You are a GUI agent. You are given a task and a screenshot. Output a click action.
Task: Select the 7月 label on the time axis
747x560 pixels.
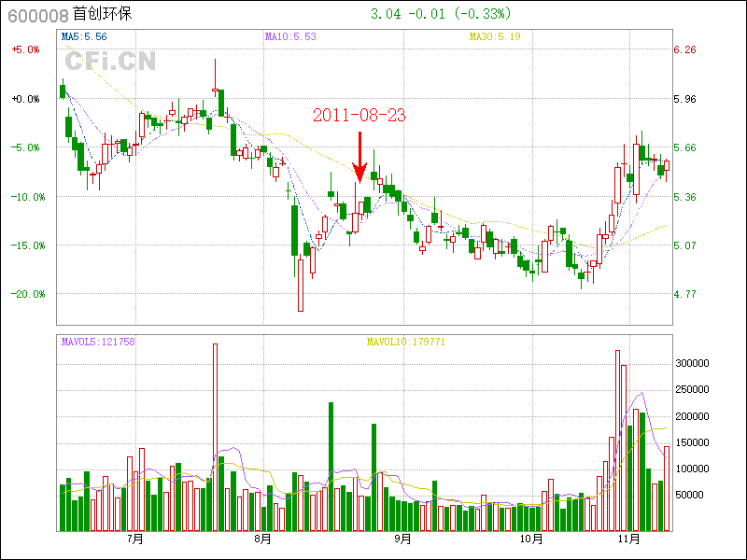pyautogui.click(x=134, y=539)
